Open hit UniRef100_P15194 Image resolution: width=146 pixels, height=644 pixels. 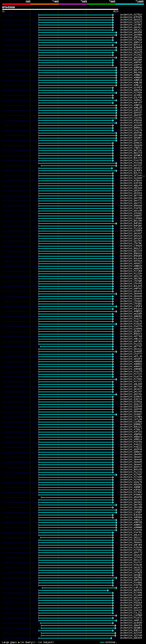[x=131, y=548]
